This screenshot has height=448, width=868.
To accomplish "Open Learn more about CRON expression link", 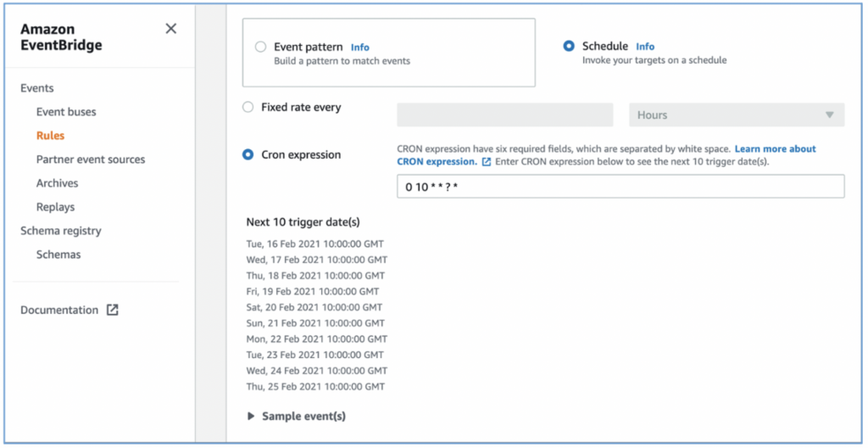I will [x=607, y=156].
